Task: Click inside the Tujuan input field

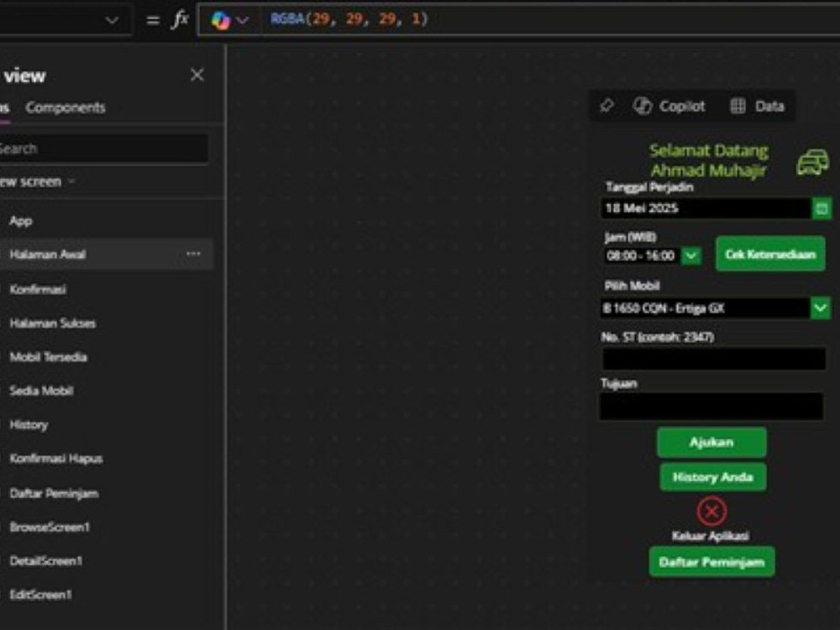Action: (x=712, y=407)
